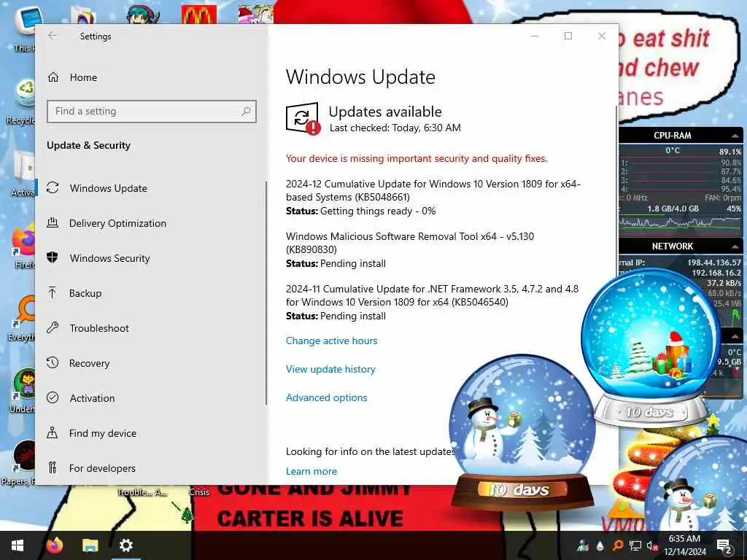
Task: Click the snowman snow globe countdown gadget
Action: click(521, 433)
